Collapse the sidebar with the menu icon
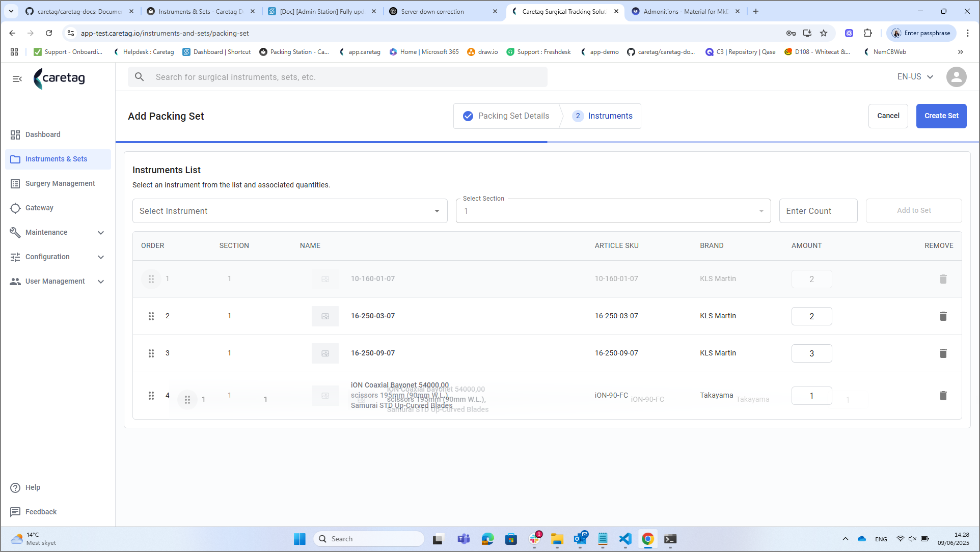The width and height of the screenshot is (980, 552). pyautogui.click(x=17, y=79)
